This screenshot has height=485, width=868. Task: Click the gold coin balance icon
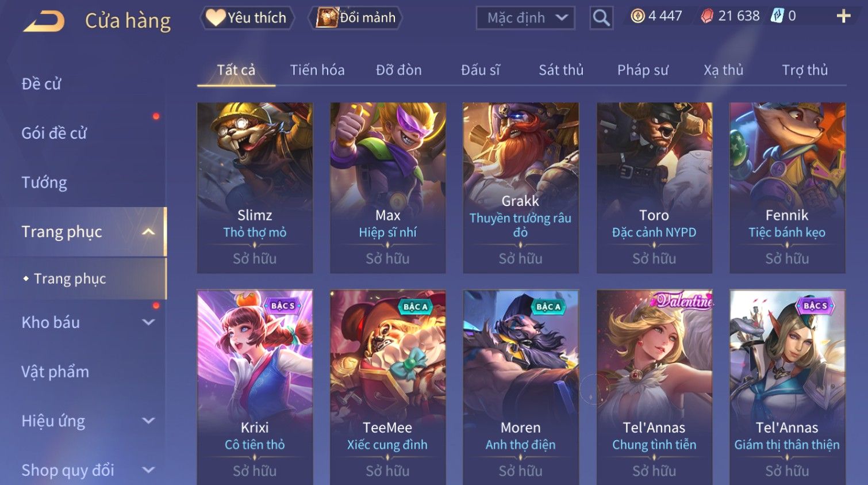637,16
